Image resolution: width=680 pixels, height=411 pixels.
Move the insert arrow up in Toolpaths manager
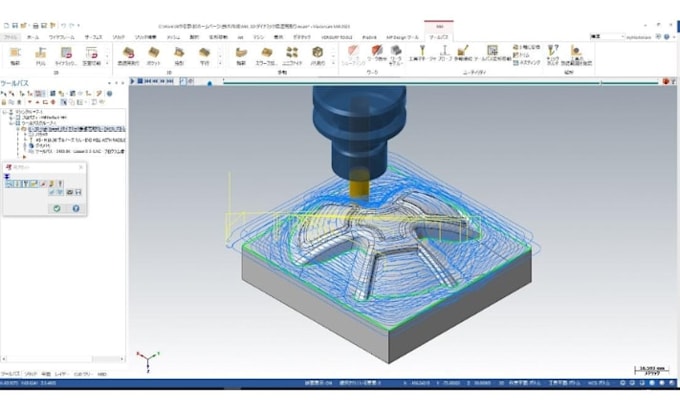[x=37, y=102]
